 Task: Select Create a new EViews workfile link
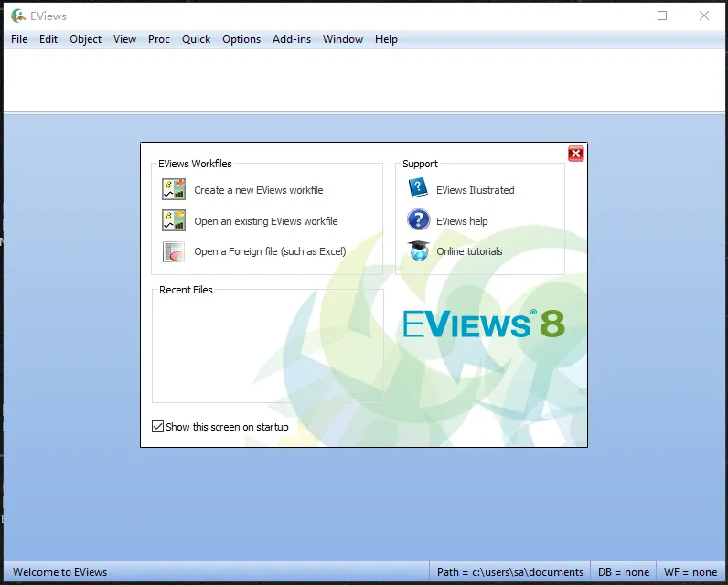pos(259,190)
